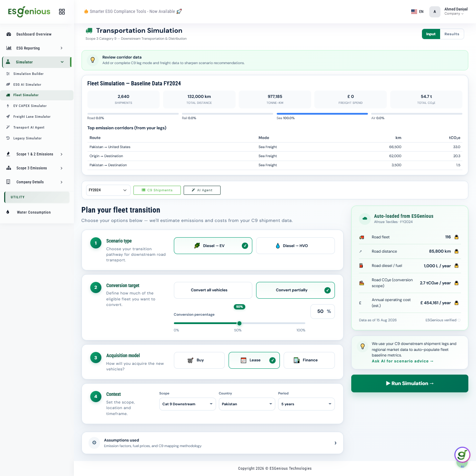Image resolution: width=476 pixels, height=476 pixels.
Task: Click the AI Agent button
Action: pos(202,190)
